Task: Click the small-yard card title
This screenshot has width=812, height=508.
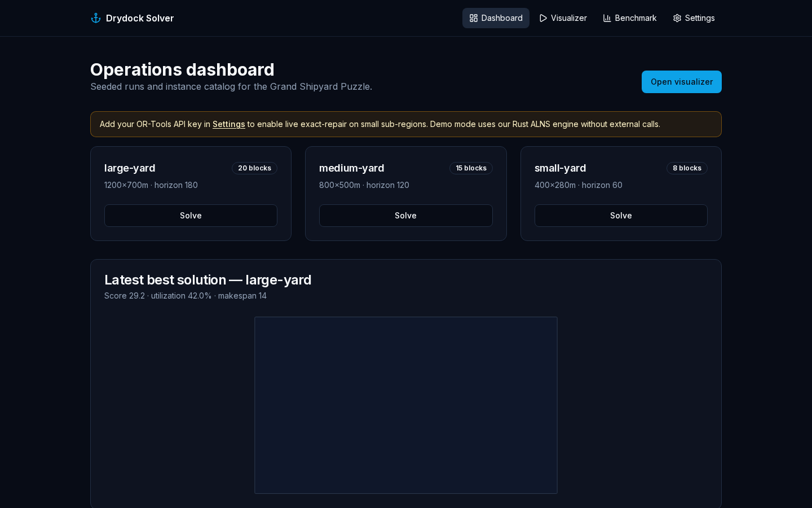Action: pos(560,168)
